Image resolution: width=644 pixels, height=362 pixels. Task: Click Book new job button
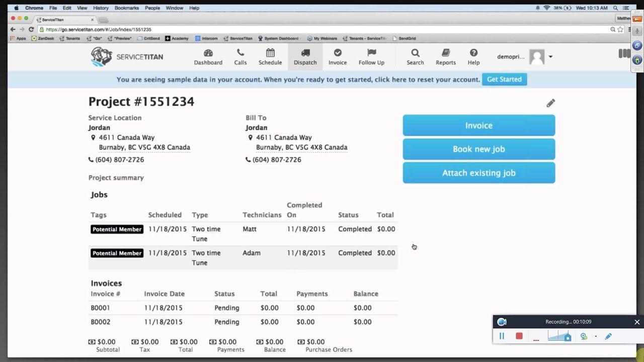[479, 149]
